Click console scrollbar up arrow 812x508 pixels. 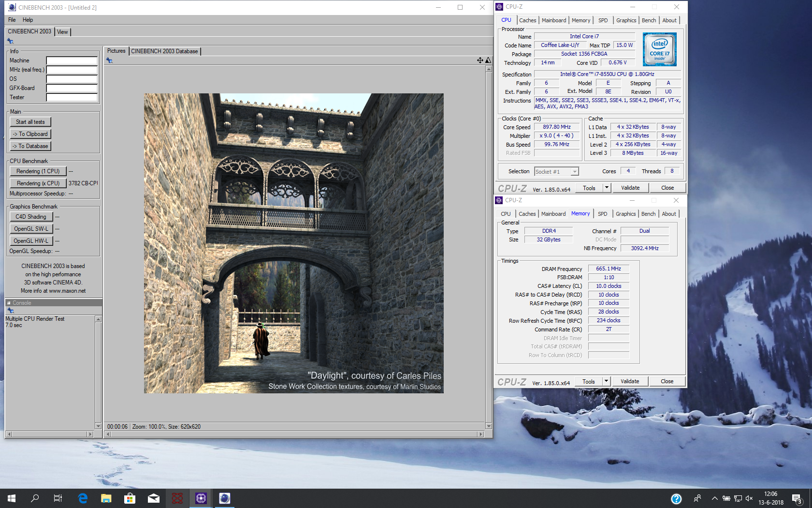[x=98, y=319]
